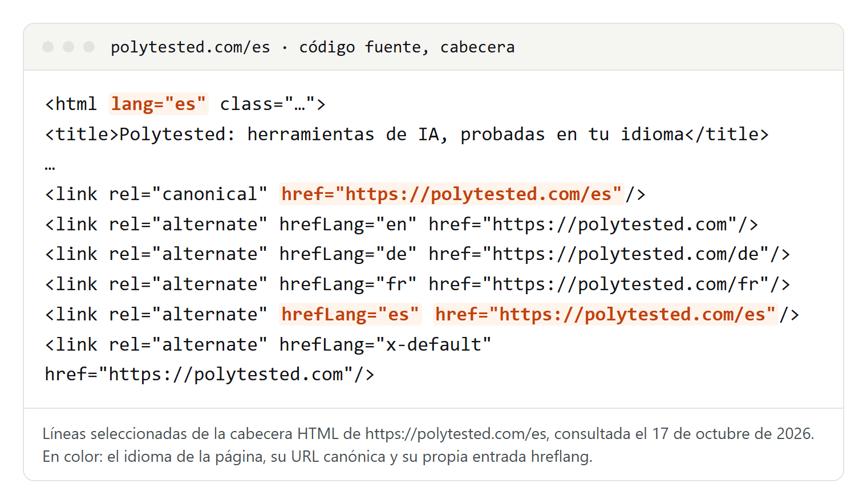Click the href ending in polytested.com/de
This screenshot has height=504, width=867.
(599, 254)
